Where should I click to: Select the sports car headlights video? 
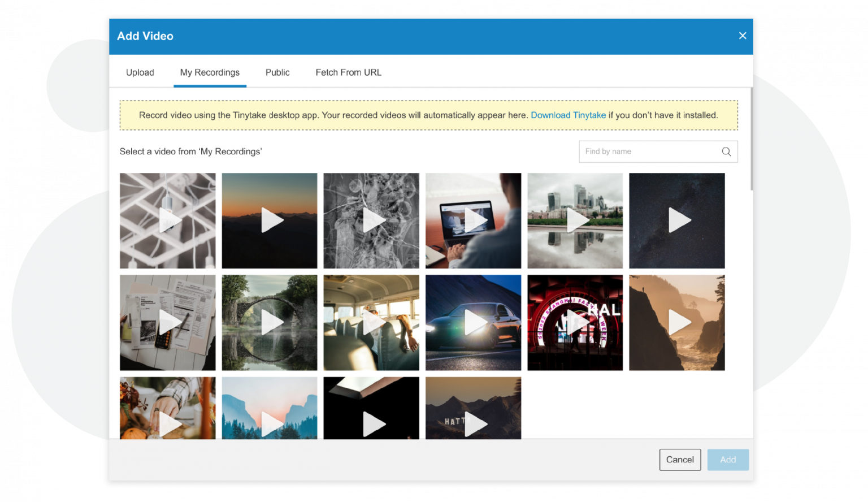tap(473, 323)
